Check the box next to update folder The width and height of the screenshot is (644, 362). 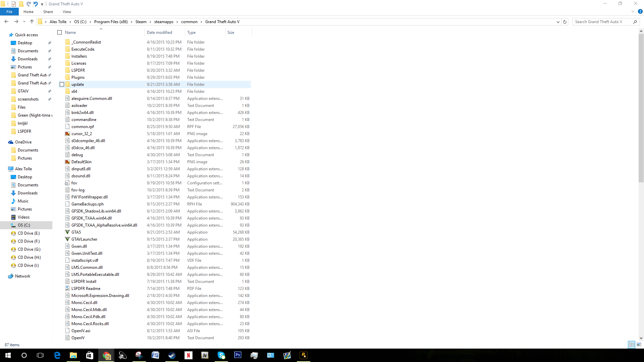click(62, 84)
